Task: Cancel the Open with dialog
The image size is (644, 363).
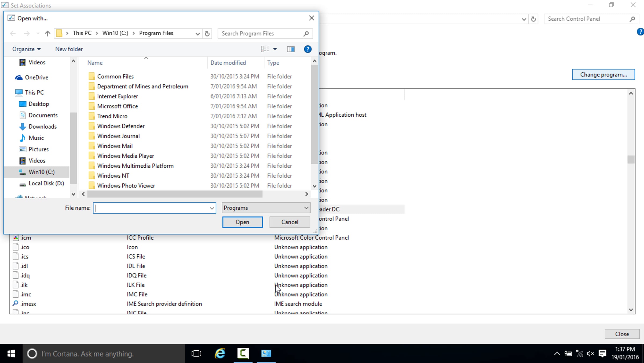Action: tap(290, 222)
